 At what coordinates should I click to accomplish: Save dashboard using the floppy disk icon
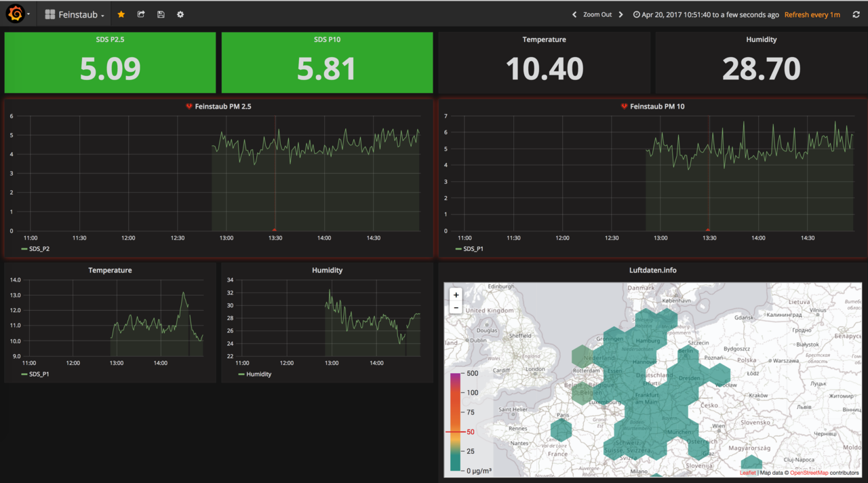161,14
